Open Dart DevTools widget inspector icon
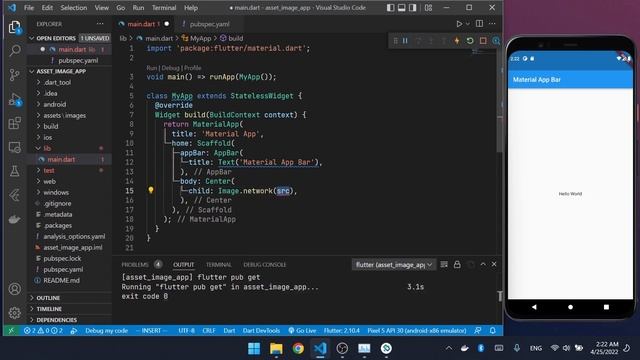Screen dimensions: 640x360 tap(496, 41)
